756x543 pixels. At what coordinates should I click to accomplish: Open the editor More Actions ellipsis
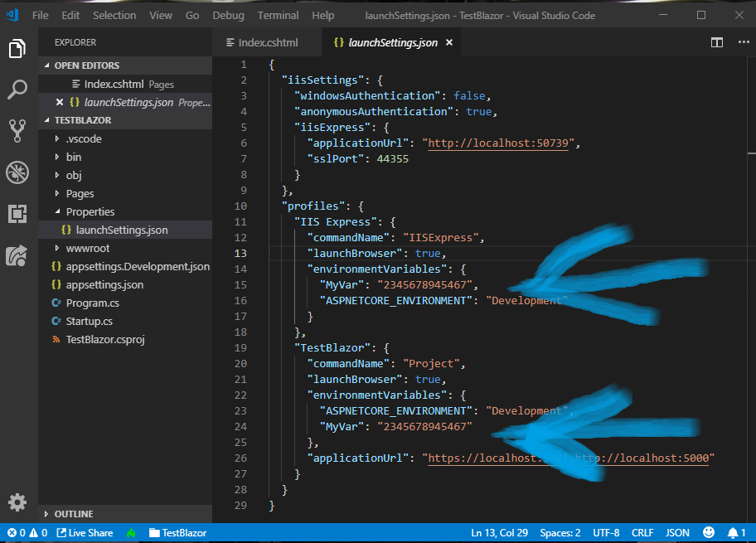(x=744, y=42)
